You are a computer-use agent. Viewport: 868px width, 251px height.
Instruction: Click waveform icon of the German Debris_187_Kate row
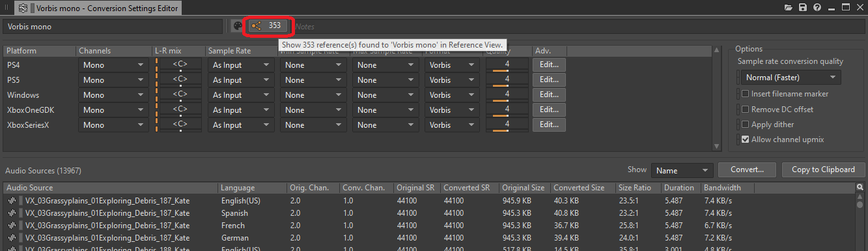[x=12, y=238]
